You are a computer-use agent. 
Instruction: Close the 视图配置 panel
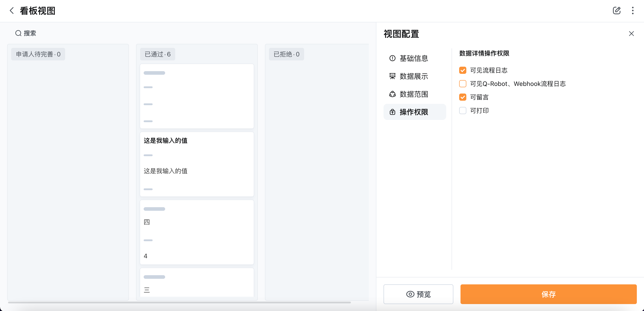click(x=631, y=34)
